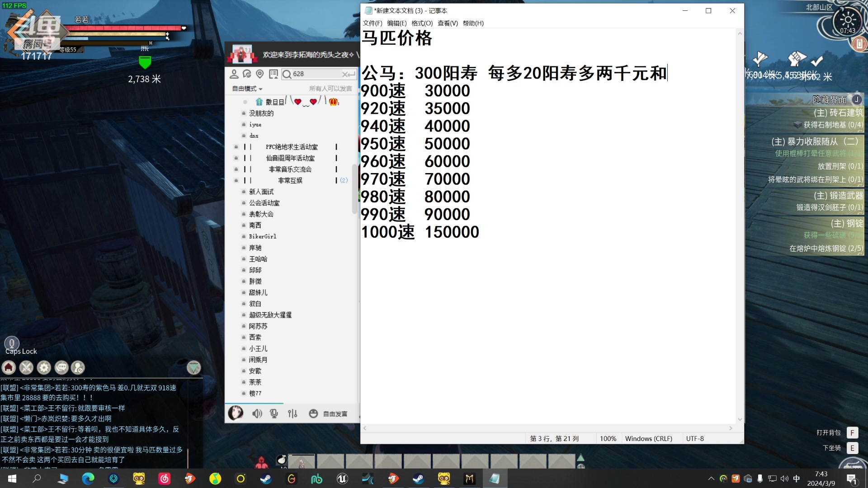The width and height of the screenshot is (868, 488).
Task: Open the announcement card icon beside search box
Action: 273,74
